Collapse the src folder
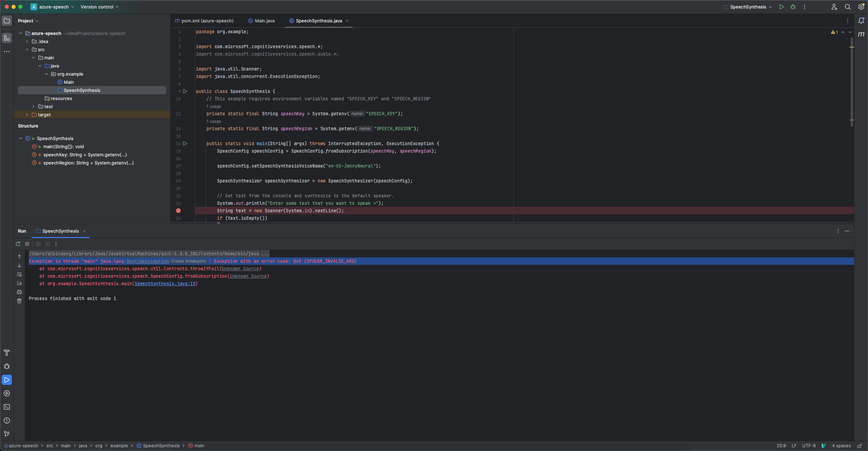Screen dimensions: 868x451 tap(27, 50)
